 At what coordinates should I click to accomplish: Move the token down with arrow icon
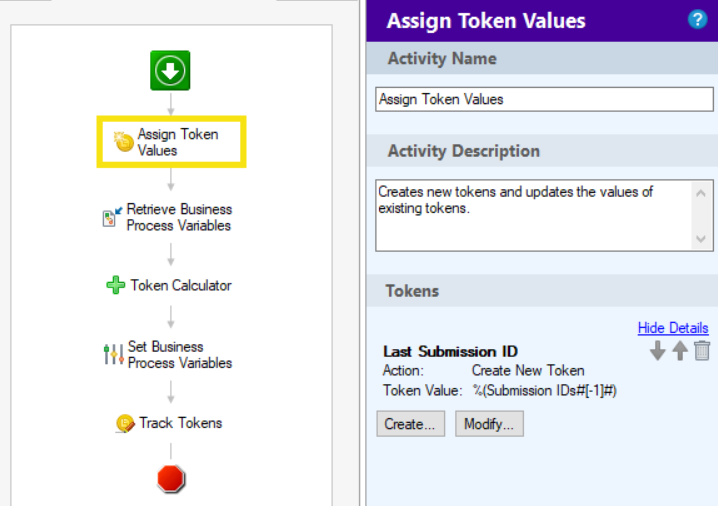click(x=657, y=351)
